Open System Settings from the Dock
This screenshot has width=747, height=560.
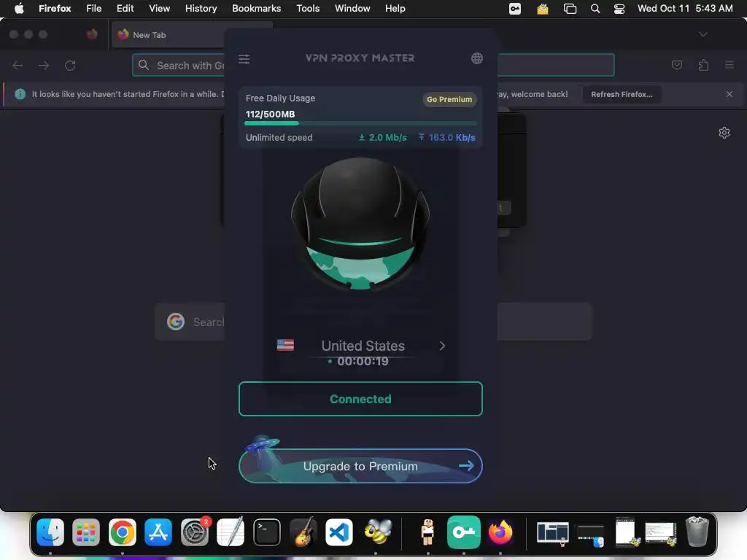pyautogui.click(x=194, y=532)
